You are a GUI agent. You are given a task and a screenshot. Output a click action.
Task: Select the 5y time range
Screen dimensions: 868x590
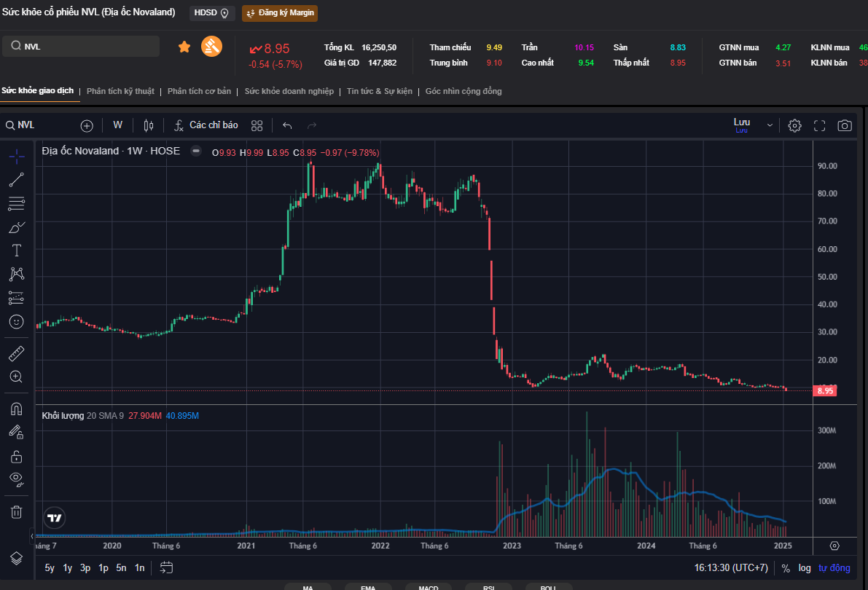click(50, 568)
